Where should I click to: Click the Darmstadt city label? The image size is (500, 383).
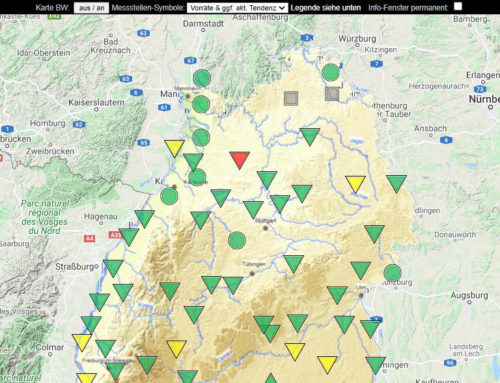203,24
